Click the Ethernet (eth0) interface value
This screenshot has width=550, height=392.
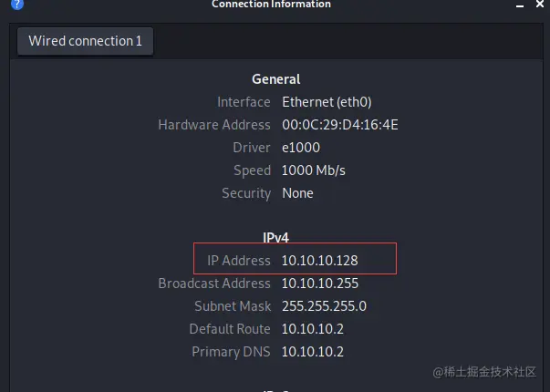pyautogui.click(x=327, y=102)
